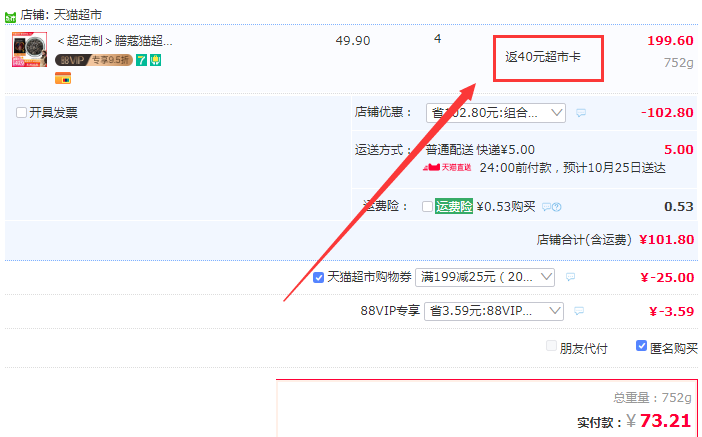Click the orange credit card icon under product
Image resolution: width=702 pixels, height=437 pixels.
tap(63, 78)
